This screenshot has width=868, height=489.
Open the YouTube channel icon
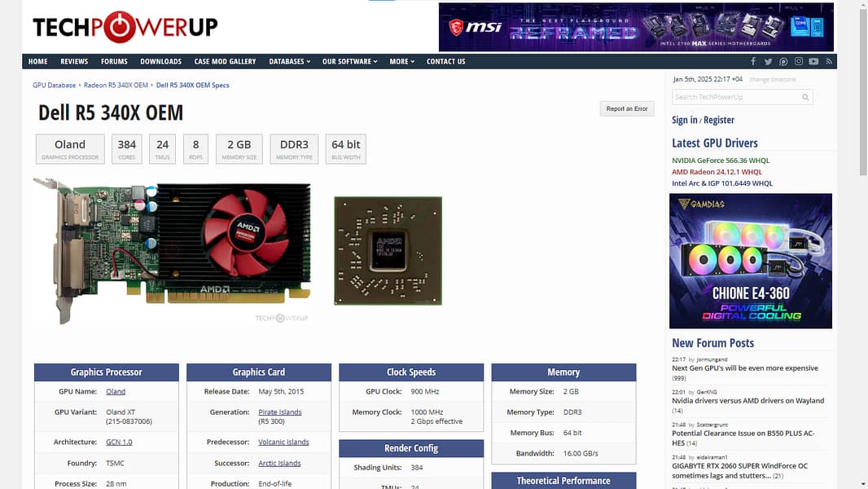(813, 61)
